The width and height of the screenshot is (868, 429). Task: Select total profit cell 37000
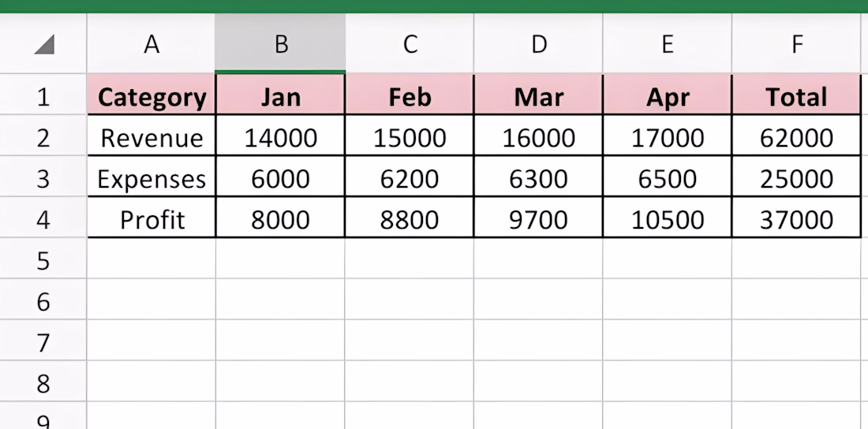[x=796, y=220]
